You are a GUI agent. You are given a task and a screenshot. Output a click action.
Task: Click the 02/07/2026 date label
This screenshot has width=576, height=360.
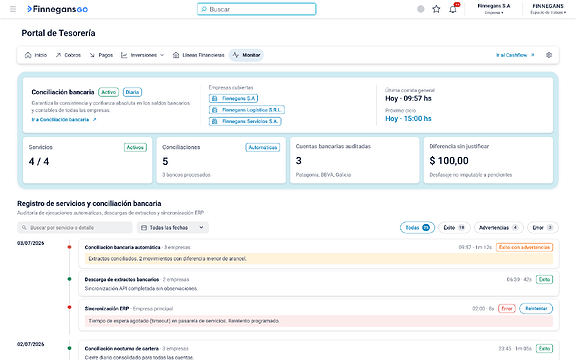(x=30, y=345)
